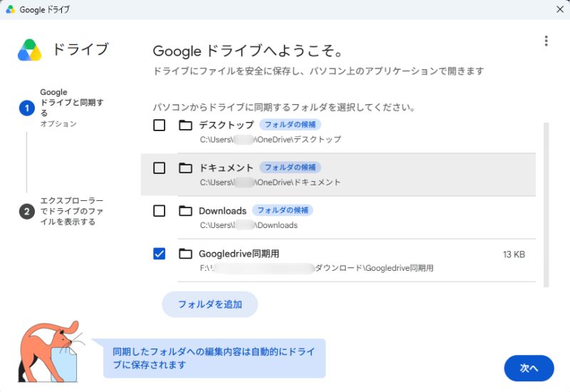570x392 pixels.
Task: Click the Google Drive logo beside ドライブ
Action: pos(29,50)
